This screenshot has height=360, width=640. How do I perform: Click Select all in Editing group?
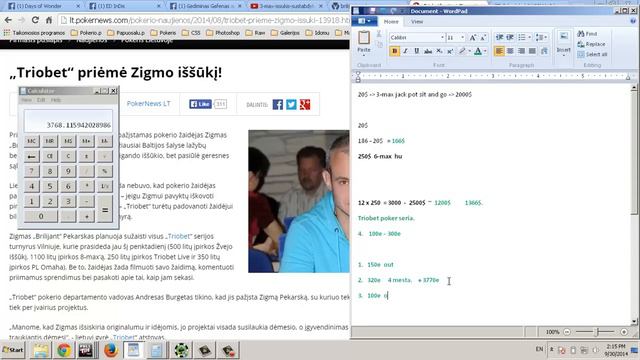592,54
